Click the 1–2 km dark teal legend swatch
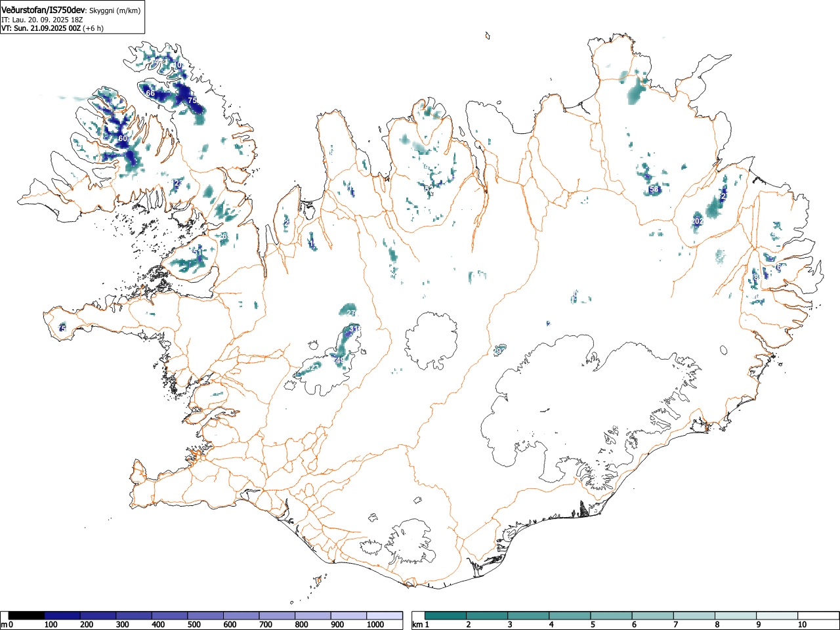 pyautogui.click(x=446, y=616)
